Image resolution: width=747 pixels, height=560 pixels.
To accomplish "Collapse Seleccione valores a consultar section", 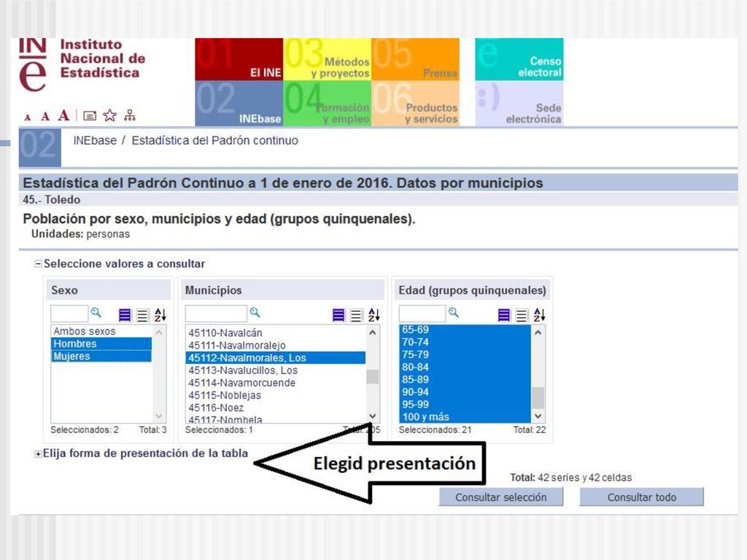I will pyautogui.click(x=38, y=264).
